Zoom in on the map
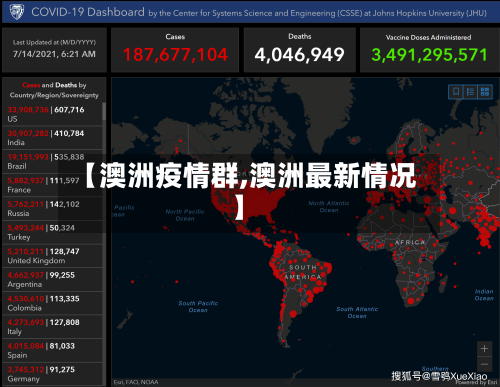 tap(484, 349)
